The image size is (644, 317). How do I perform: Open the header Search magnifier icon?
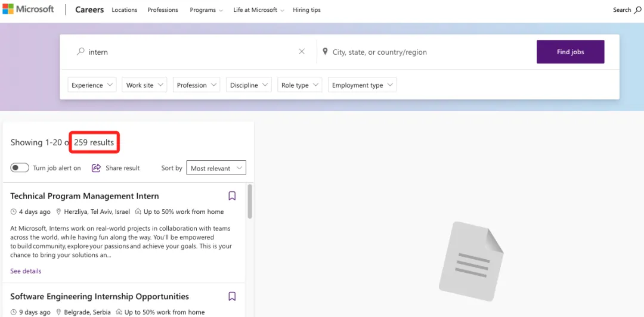point(637,10)
